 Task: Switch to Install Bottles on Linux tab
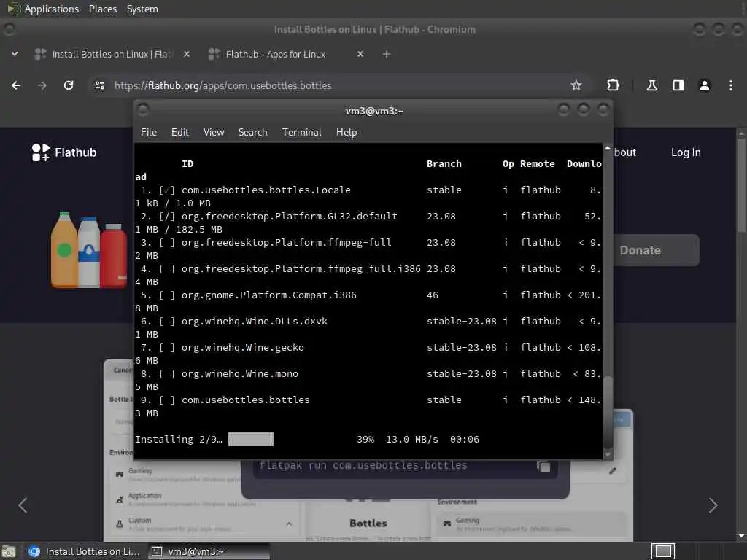pyautogui.click(x=112, y=54)
